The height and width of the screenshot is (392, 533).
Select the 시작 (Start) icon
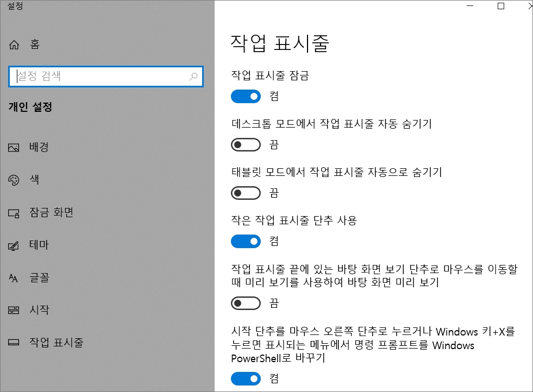point(14,310)
